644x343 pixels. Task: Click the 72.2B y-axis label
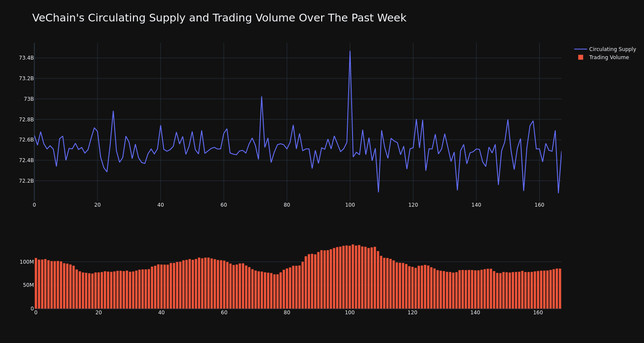(26, 181)
